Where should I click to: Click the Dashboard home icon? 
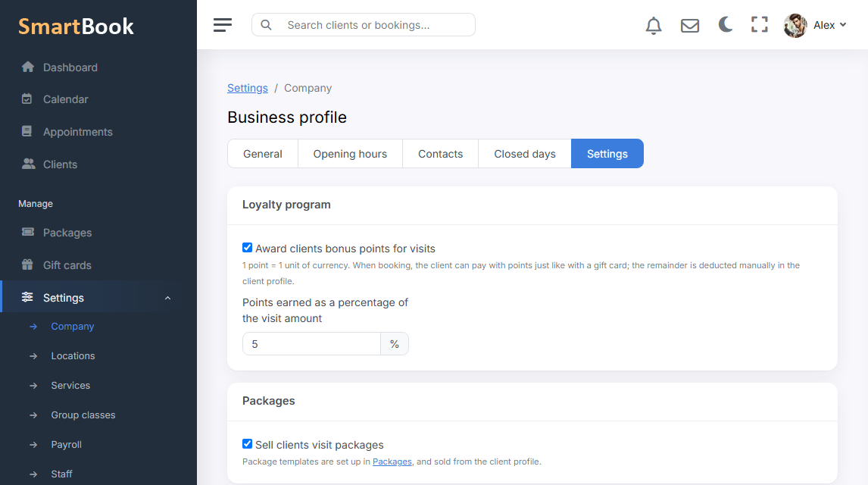click(28, 67)
